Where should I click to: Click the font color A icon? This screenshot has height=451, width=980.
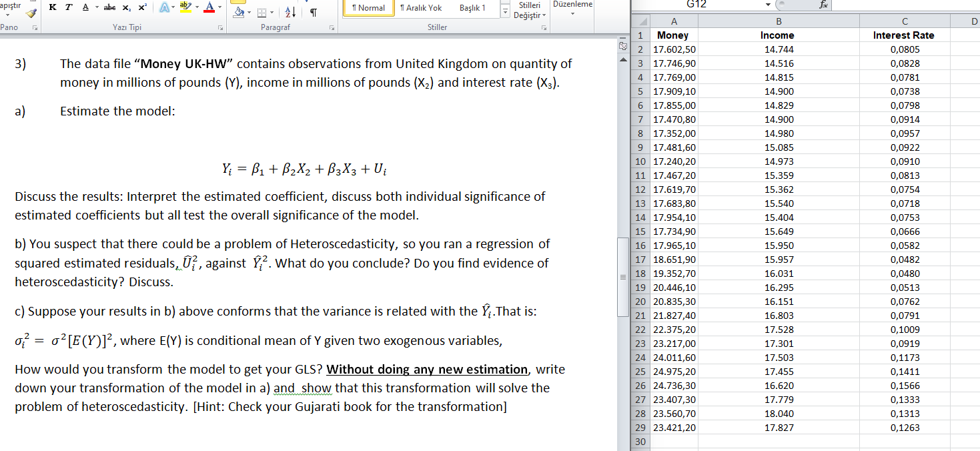pos(209,8)
